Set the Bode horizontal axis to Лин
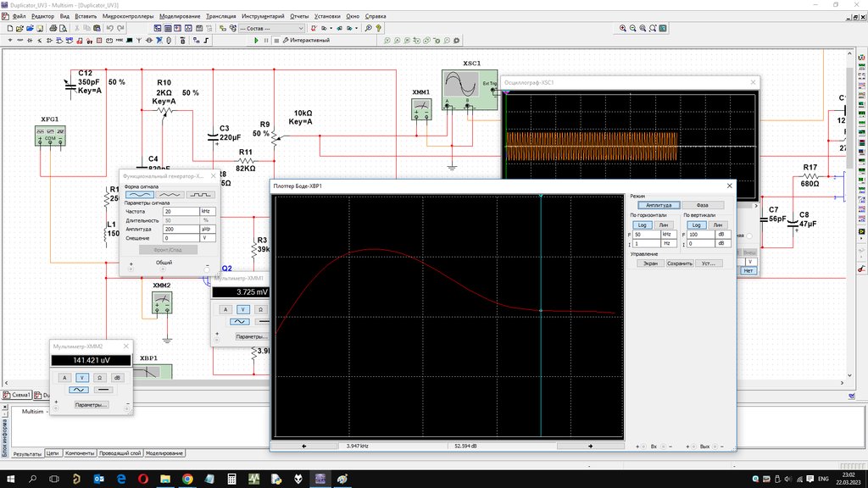The width and height of the screenshot is (868, 488). tap(663, 225)
